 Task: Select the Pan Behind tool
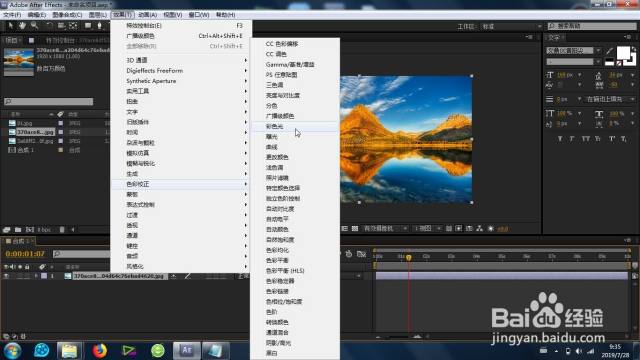click(x=73, y=26)
